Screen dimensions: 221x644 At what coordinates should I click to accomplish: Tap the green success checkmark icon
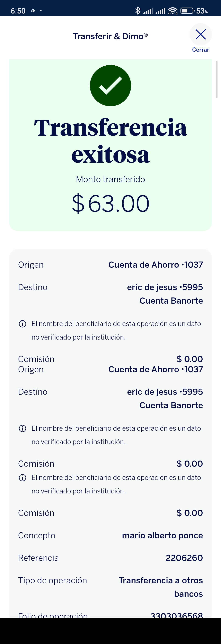110,85
